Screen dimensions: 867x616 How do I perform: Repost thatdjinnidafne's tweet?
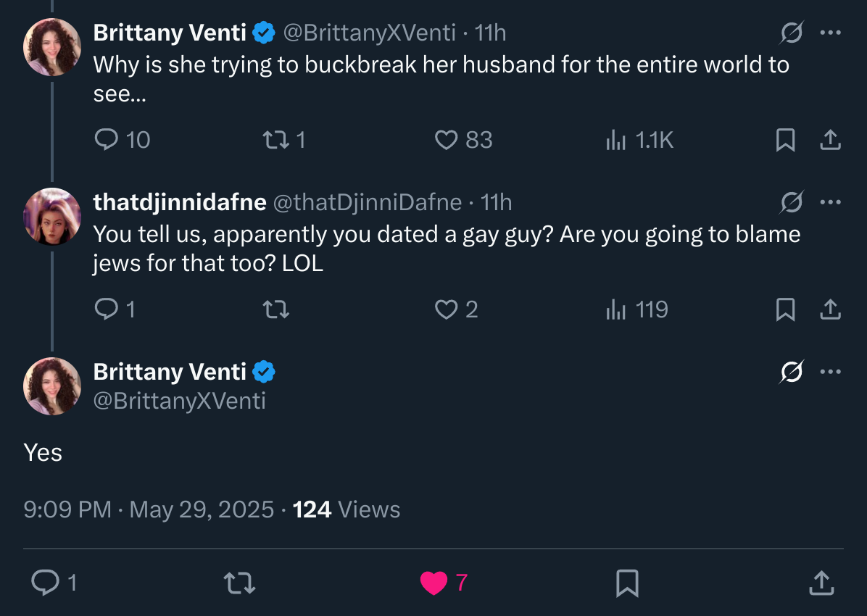(275, 310)
